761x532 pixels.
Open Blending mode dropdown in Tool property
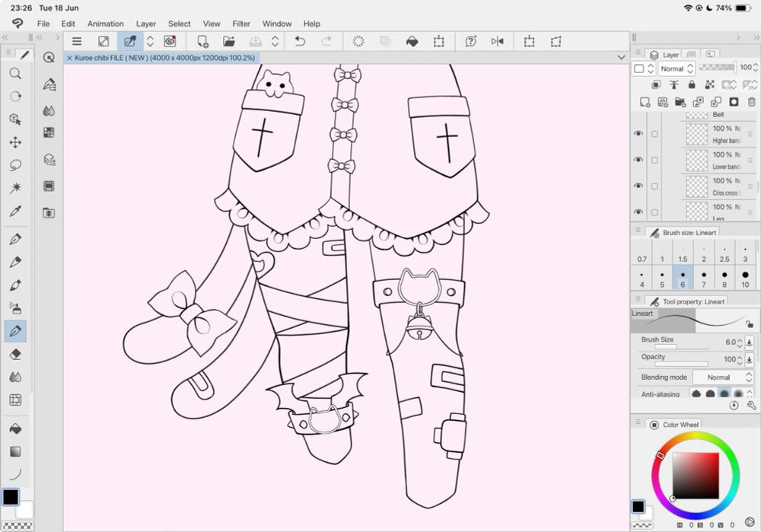click(723, 377)
